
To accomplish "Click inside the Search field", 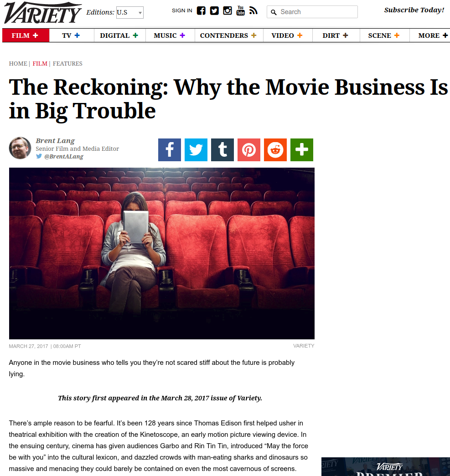I will click(312, 12).
